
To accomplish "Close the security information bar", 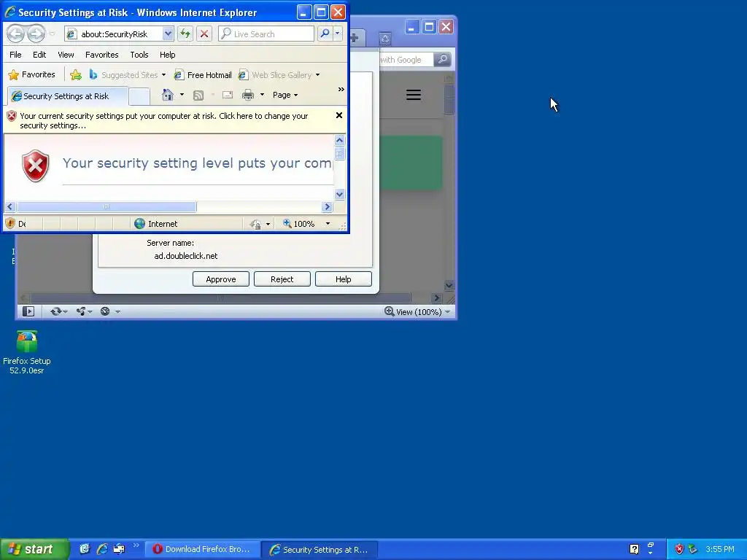I will 338,115.
